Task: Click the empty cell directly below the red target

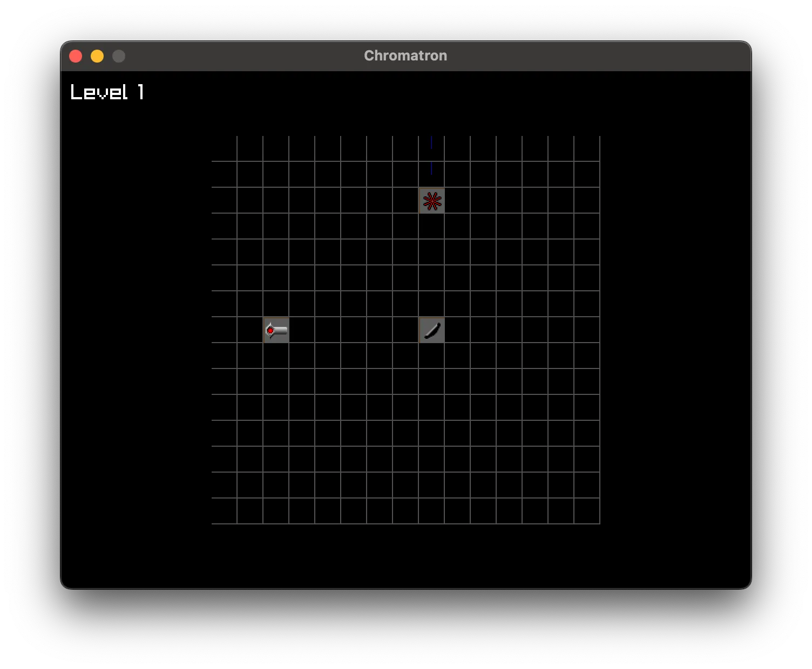Action: [431, 226]
